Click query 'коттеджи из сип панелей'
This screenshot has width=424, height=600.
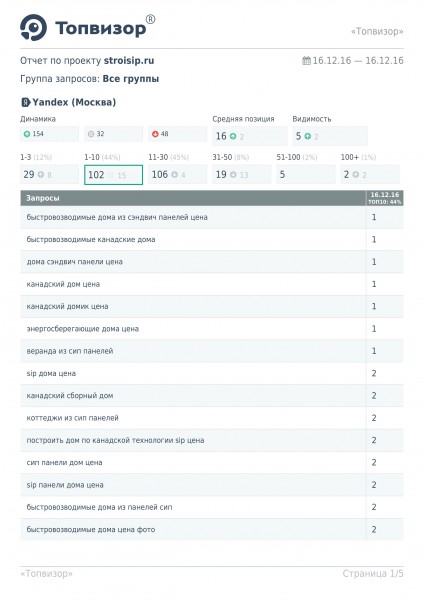click(x=72, y=418)
